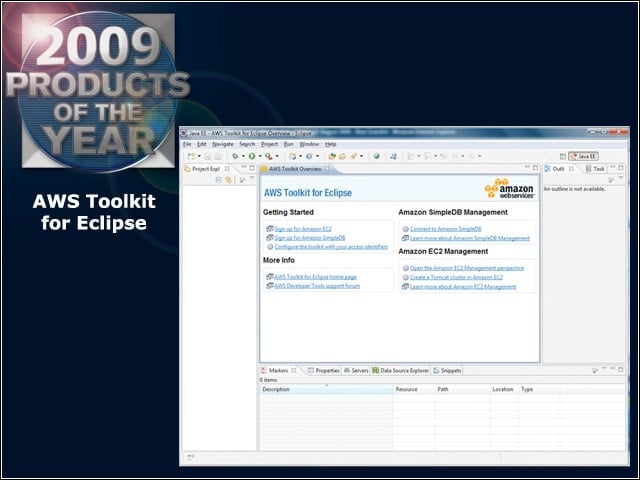Image resolution: width=640 pixels, height=480 pixels.
Task: Switch to the Java EE perspective button
Action: (x=584, y=156)
